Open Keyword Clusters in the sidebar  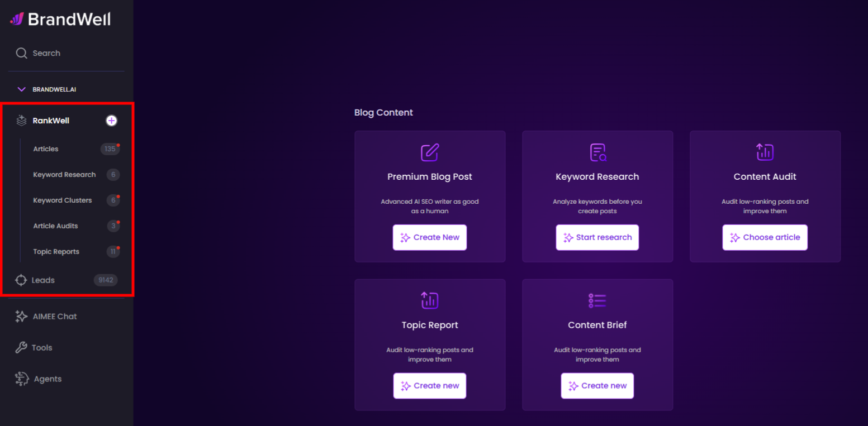[63, 200]
